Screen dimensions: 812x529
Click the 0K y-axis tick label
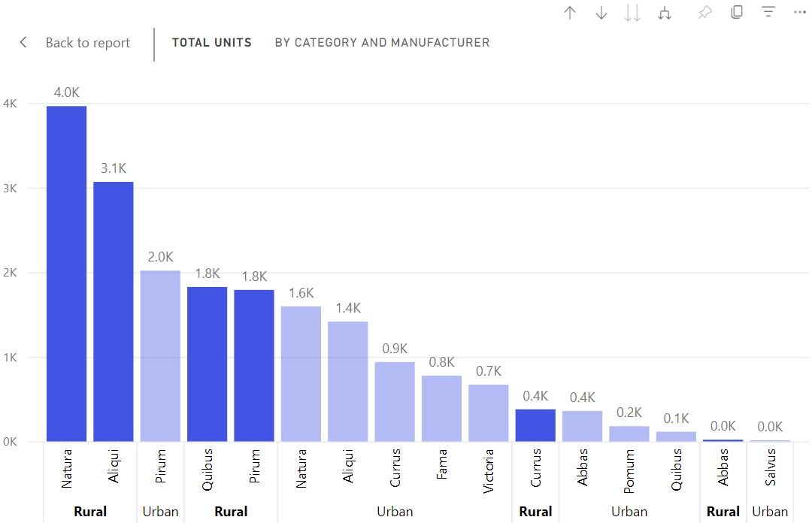point(10,442)
